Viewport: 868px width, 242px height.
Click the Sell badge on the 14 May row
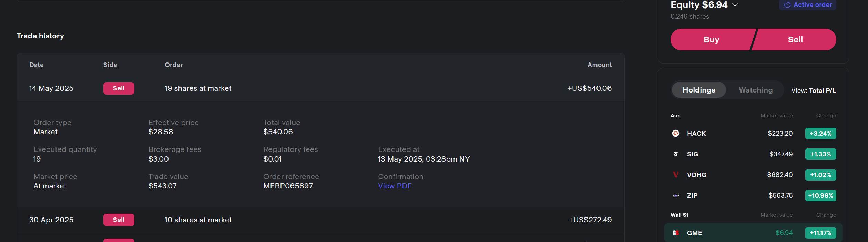[x=119, y=88]
